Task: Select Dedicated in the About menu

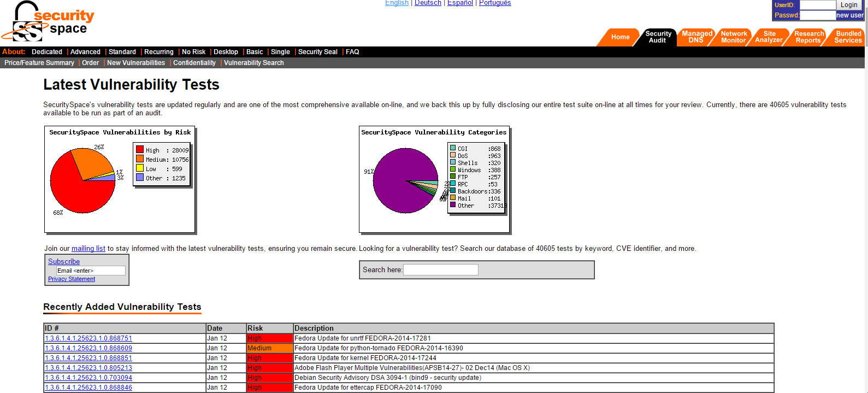Action: pyautogui.click(x=47, y=52)
